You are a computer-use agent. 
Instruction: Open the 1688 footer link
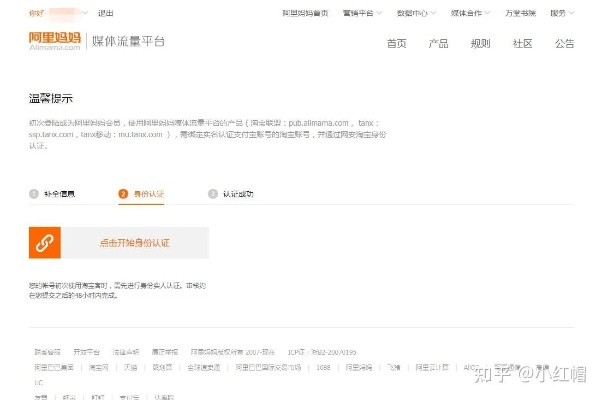coord(323,367)
